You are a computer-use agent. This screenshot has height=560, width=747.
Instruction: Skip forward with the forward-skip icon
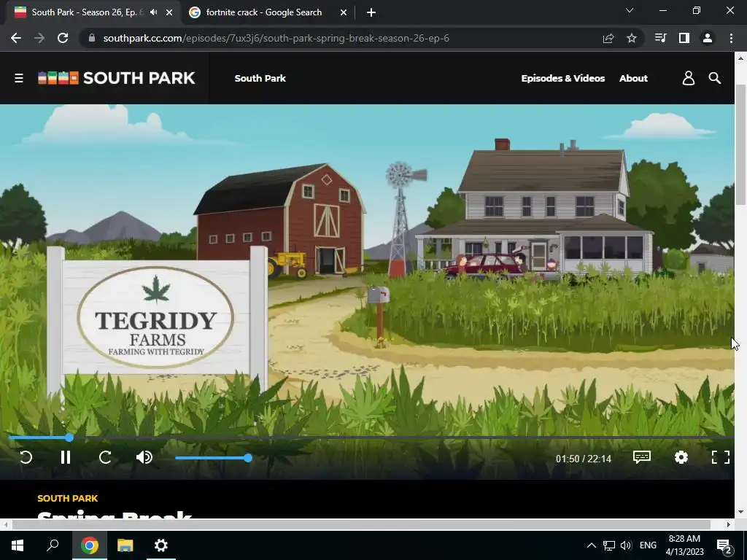click(105, 458)
